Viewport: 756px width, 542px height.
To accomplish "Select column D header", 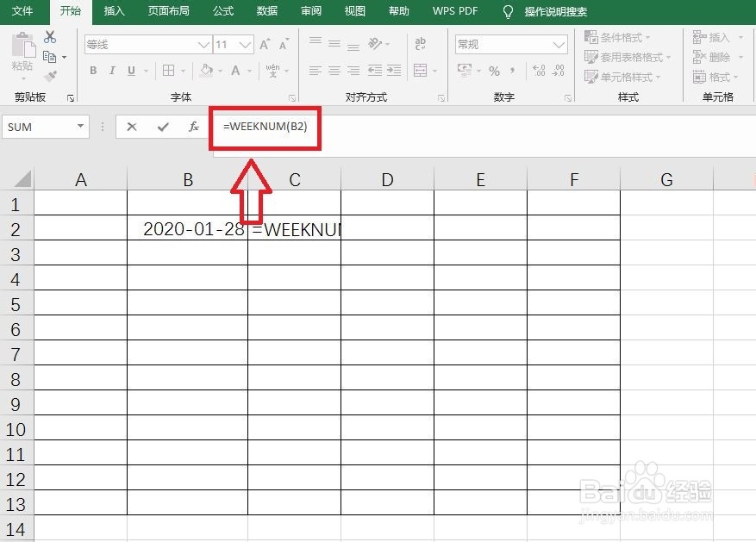I will point(387,179).
